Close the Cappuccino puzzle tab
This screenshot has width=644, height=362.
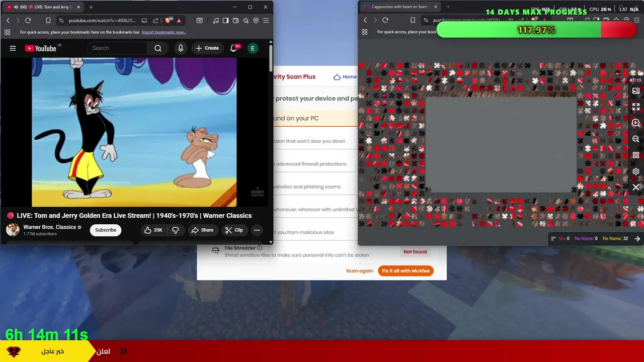pyautogui.click(x=435, y=7)
